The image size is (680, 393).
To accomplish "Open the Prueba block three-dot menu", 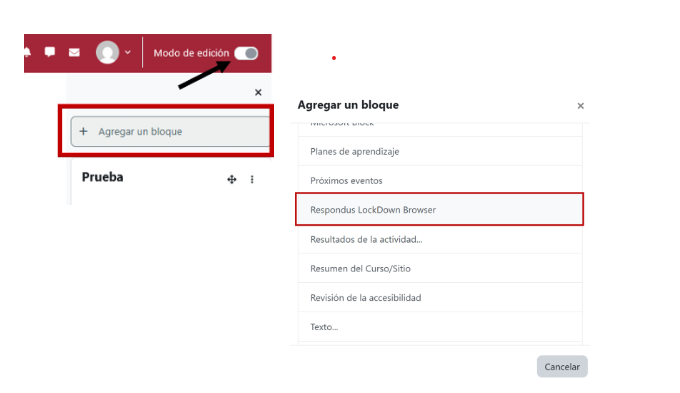I will pyautogui.click(x=252, y=179).
